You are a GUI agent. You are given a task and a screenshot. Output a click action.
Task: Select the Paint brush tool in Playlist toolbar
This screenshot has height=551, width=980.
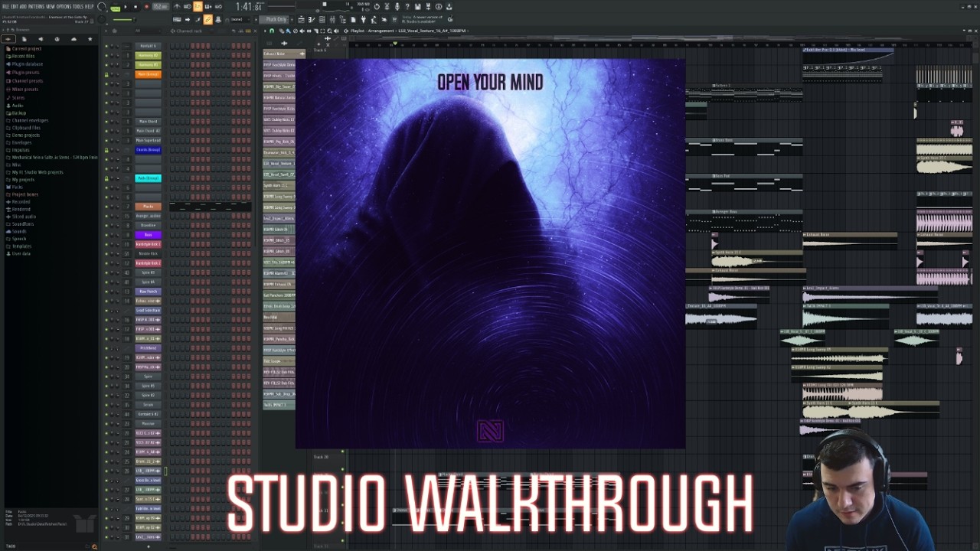pyautogui.click(x=289, y=31)
